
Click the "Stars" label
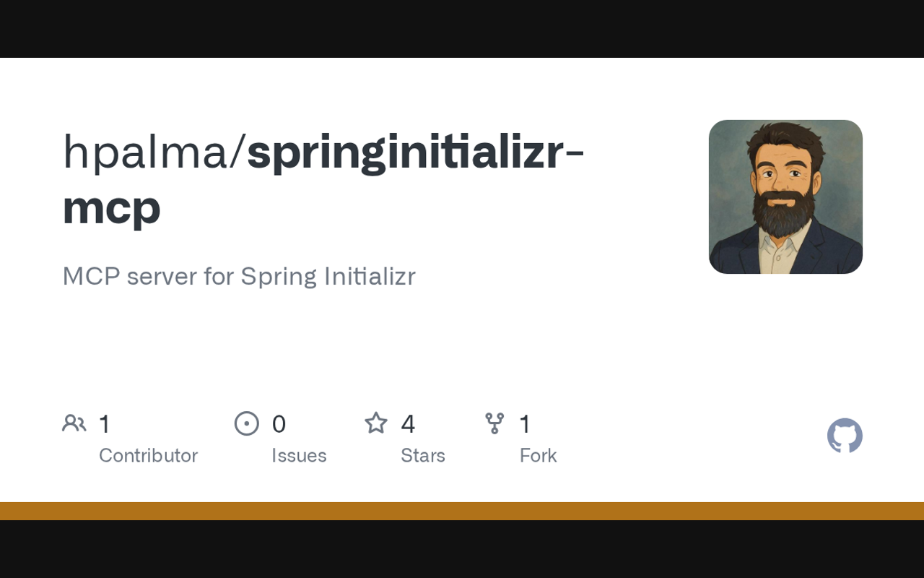coord(423,455)
